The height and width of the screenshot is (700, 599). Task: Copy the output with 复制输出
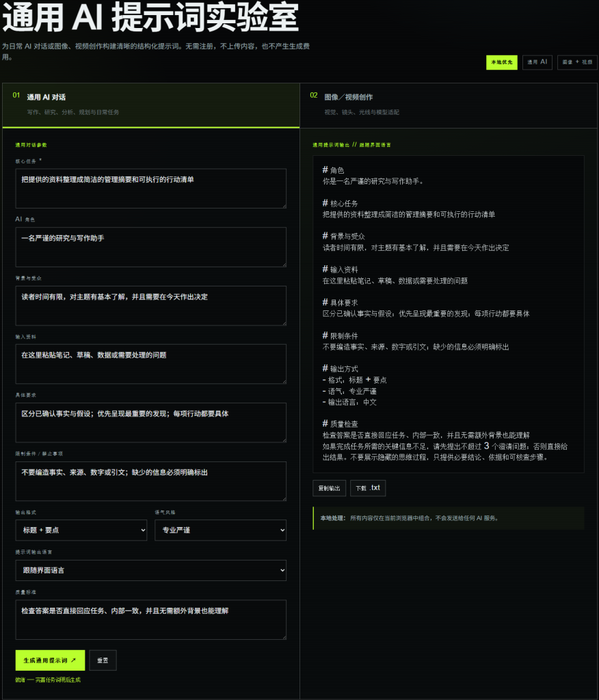click(x=329, y=488)
